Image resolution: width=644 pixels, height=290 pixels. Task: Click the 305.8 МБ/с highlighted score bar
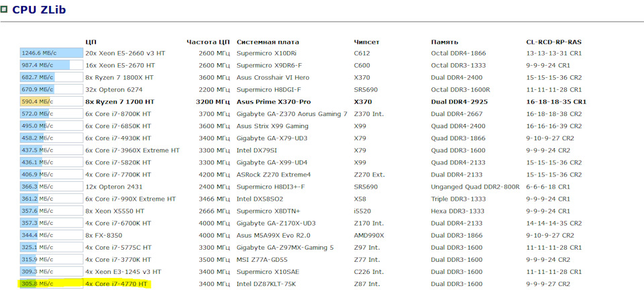click(x=52, y=284)
